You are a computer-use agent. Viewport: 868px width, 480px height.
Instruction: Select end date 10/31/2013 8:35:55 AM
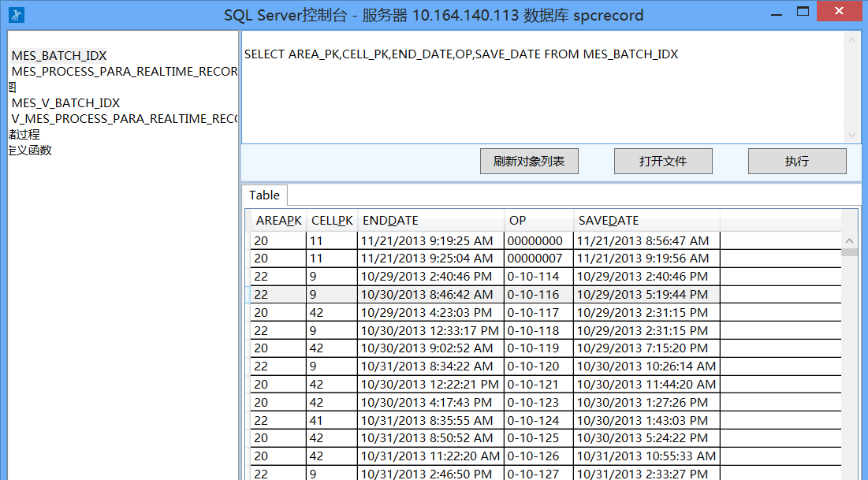[430, 420]
